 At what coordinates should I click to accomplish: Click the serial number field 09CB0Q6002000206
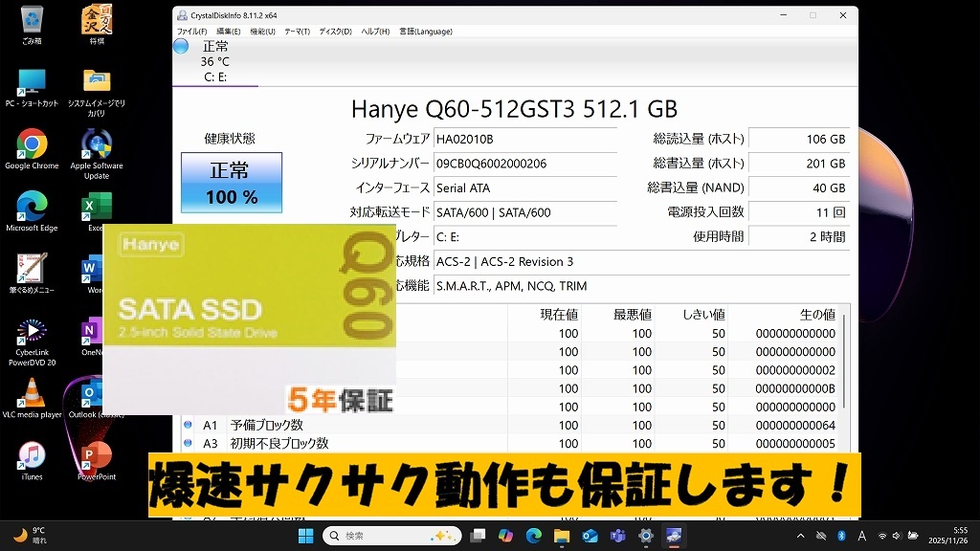(525, 163)
